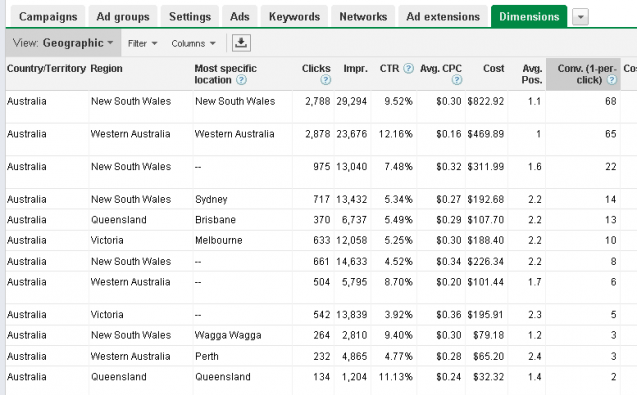Screen dimensions: 637x395
Task: Open help icon under Clicks header
Action: [325, 80]
